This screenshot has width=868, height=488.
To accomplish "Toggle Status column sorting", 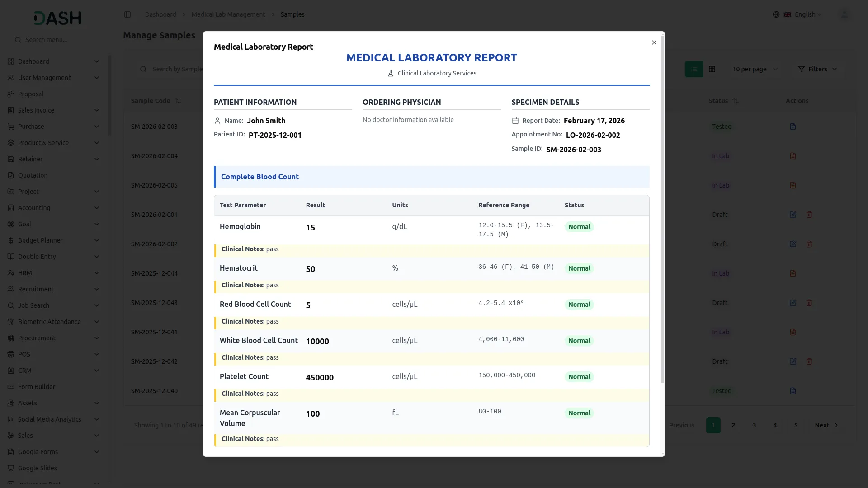I will (736, 100).
